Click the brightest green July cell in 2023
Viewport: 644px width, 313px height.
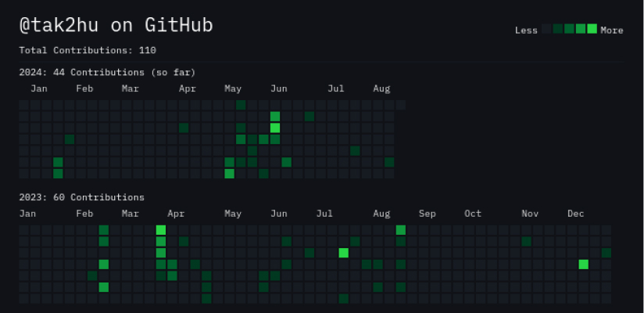(344, 253)
